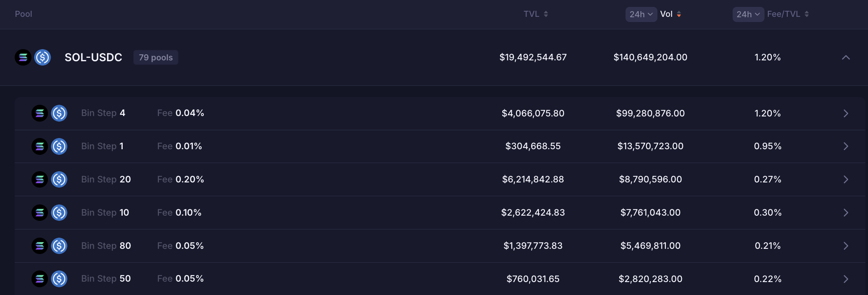Open the Bin Step 80 pool arrow
This screenshot has height=295, width=868.
[x=846, y=246]
